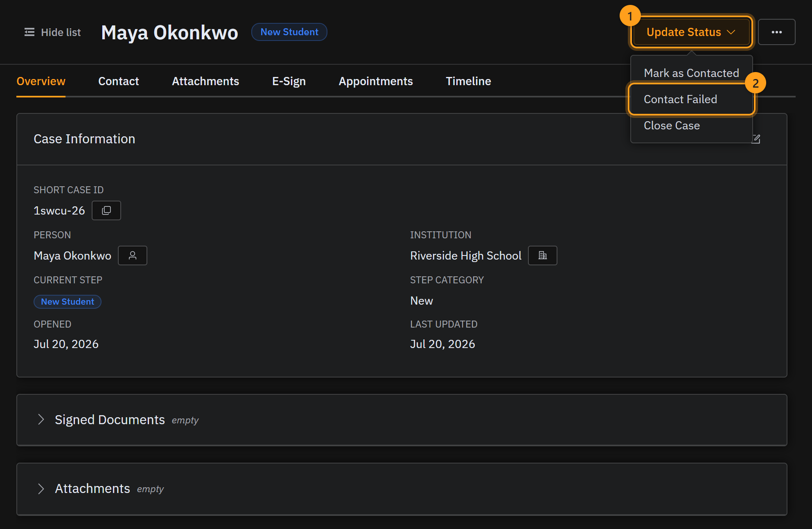Click the New Student badge in header
Viewport: 812px width, 529px height.
[289, 32]
